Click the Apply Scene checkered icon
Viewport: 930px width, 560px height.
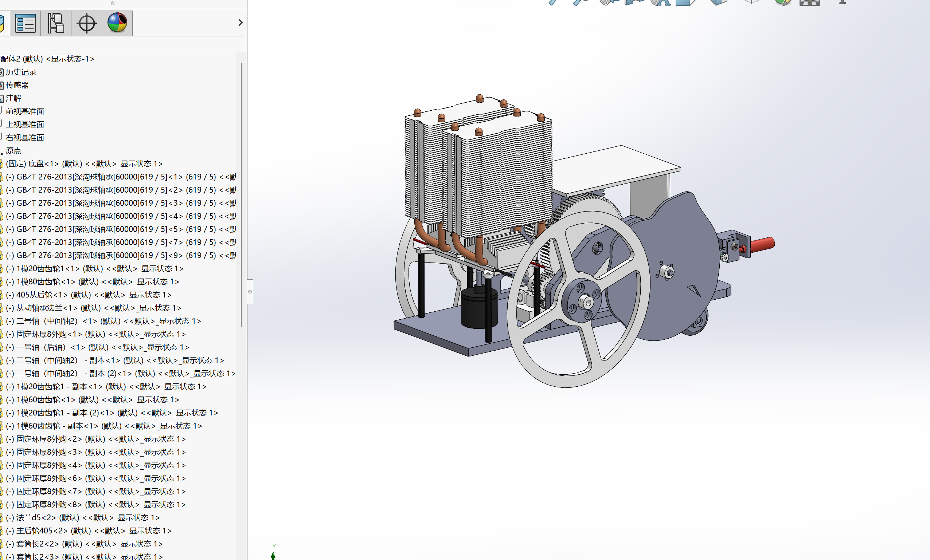point(809,2)
